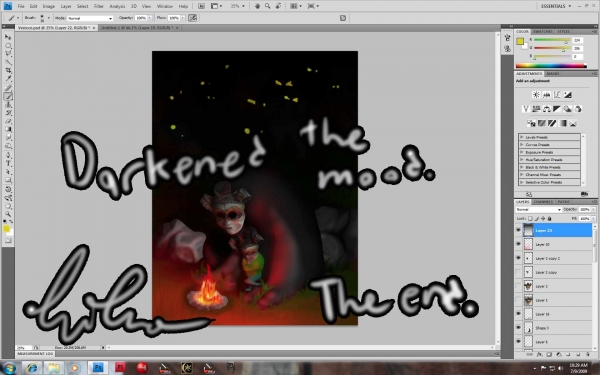The width and height of the screenshot is (600, 375).
Task: Select the Move tool
Action: pos(8,37)
